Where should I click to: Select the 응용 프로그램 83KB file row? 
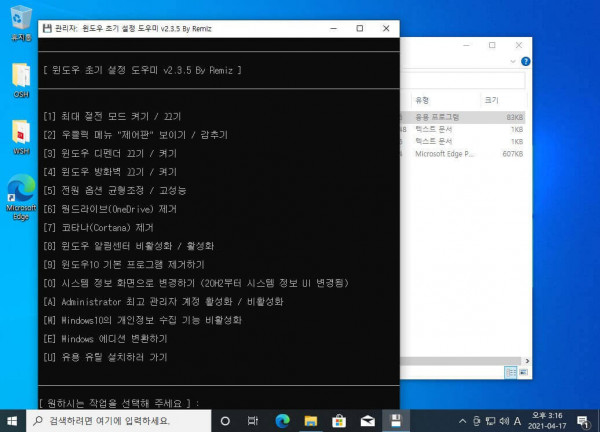463,117
